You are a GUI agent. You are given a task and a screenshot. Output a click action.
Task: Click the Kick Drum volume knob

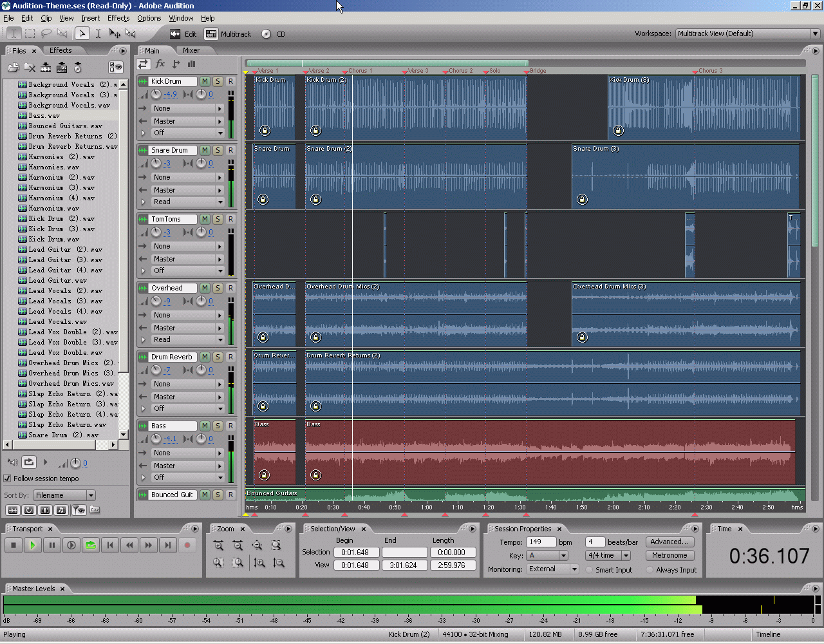tap(156, 94)
